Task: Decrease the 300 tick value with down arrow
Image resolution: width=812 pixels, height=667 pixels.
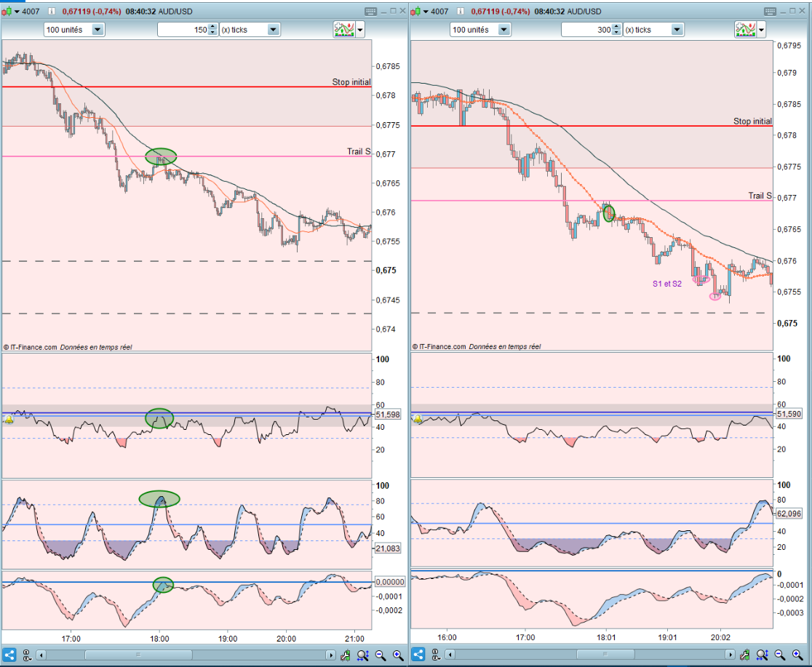Action: tap(616, 33)
